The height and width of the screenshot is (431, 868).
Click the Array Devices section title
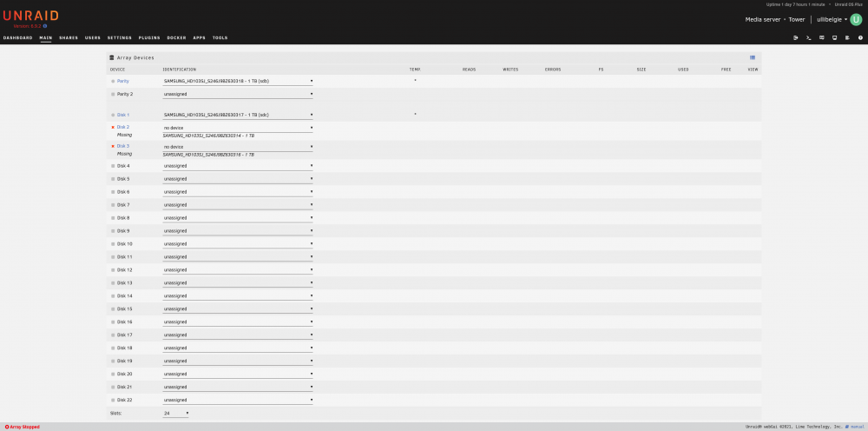pyautogui.click(x=135, y=57)
